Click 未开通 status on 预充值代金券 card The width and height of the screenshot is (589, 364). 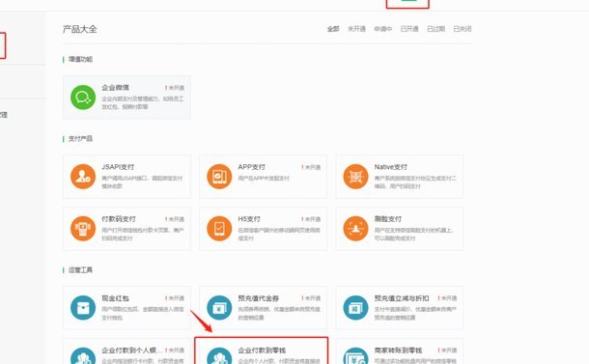(x=311, y=298)
